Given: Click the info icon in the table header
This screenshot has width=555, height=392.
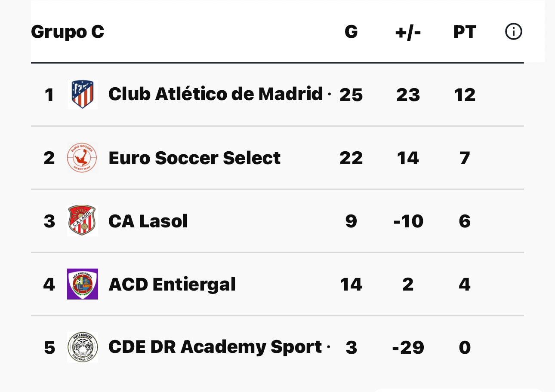Looking at the screenshot, I should 513,32.
